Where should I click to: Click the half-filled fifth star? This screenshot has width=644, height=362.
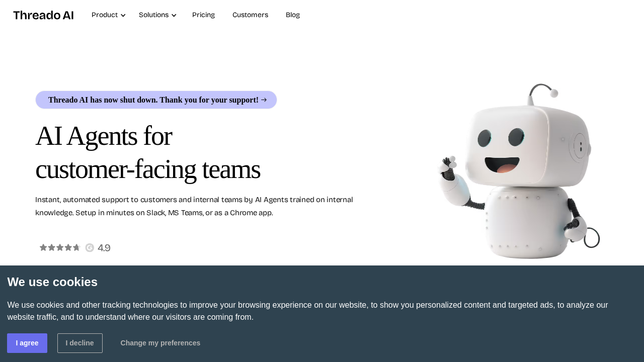77,247
